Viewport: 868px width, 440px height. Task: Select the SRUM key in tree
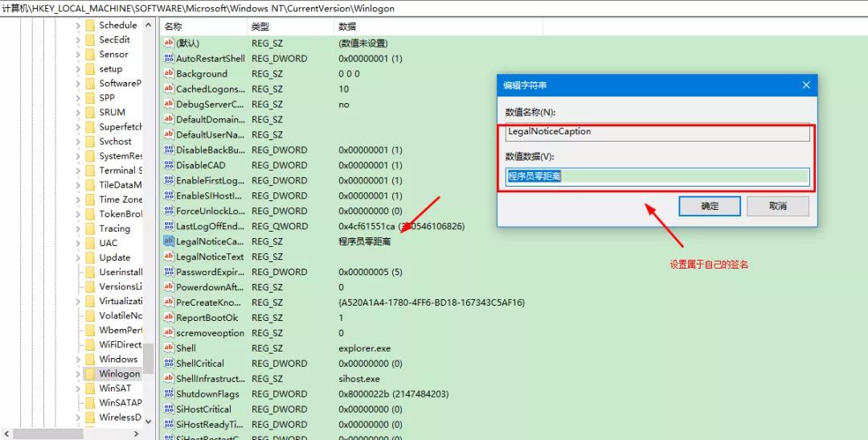113,112
